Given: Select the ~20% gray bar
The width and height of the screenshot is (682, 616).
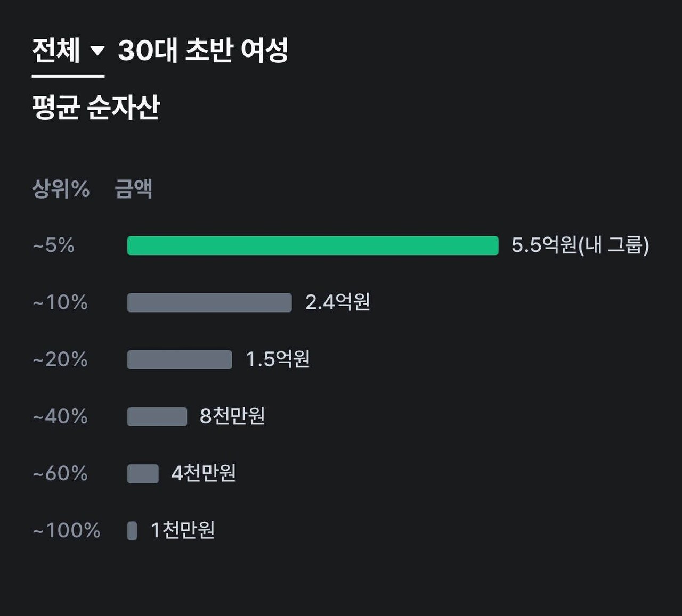Looking at the screenshot, I should click(x=179, y=359).
